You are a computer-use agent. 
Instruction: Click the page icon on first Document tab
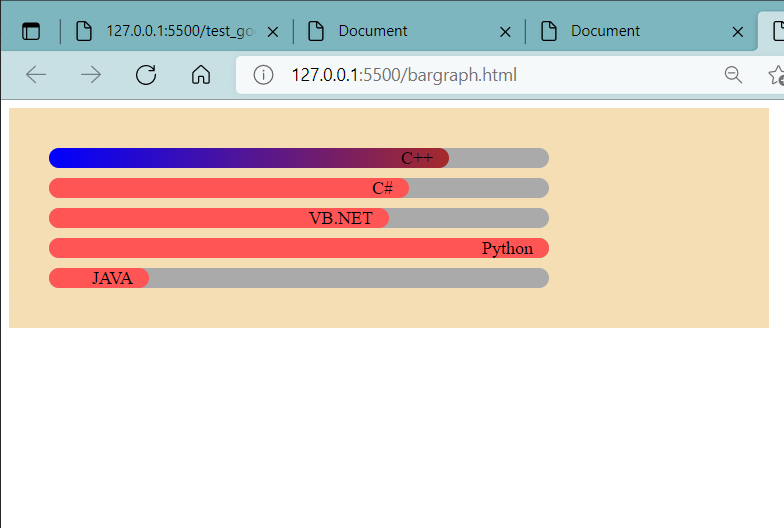(x=316, y=31)
